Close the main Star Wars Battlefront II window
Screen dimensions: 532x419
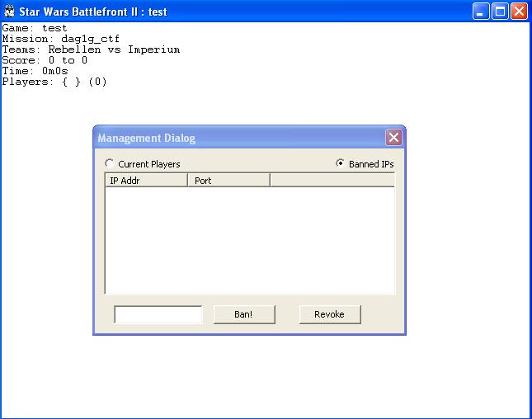[519, 12]
